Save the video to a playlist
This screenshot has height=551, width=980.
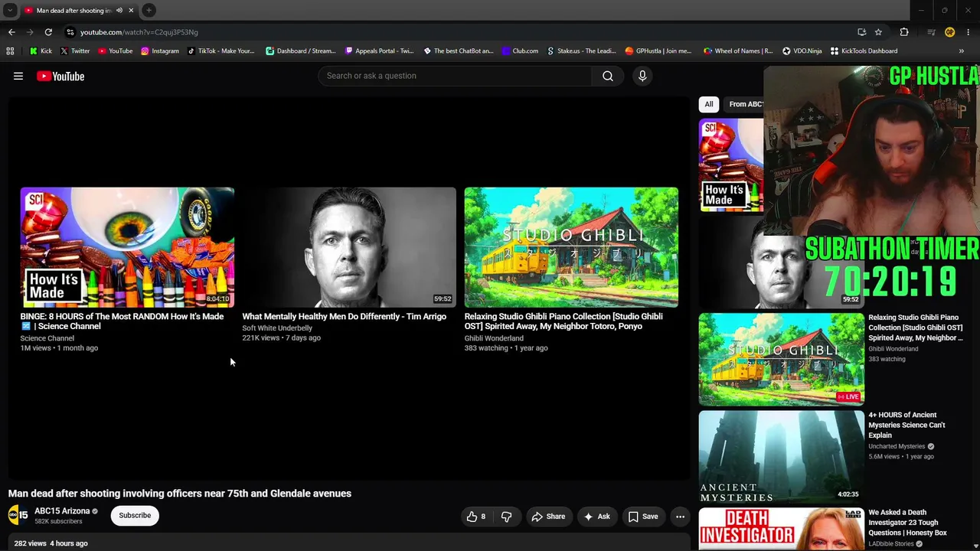643,517
